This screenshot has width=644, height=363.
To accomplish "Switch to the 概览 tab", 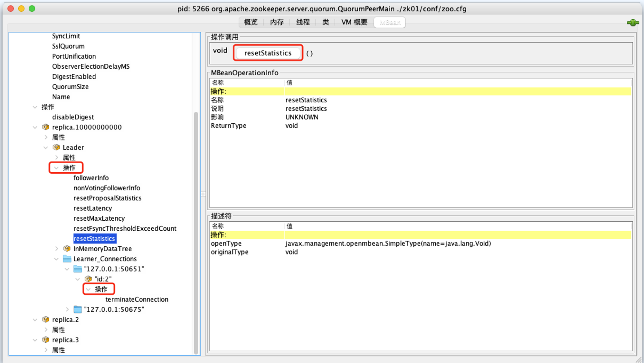I will [251, 22].
